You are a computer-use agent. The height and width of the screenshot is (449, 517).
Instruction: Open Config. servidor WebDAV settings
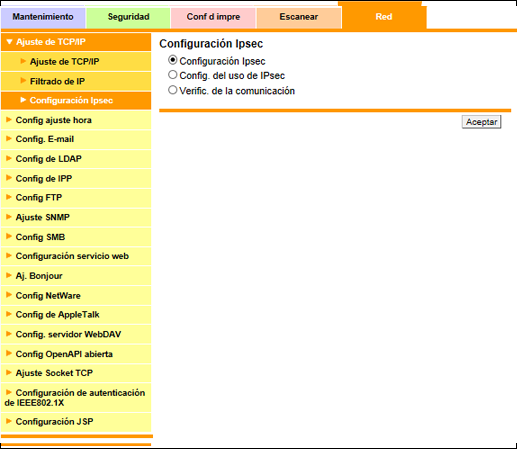76,334
